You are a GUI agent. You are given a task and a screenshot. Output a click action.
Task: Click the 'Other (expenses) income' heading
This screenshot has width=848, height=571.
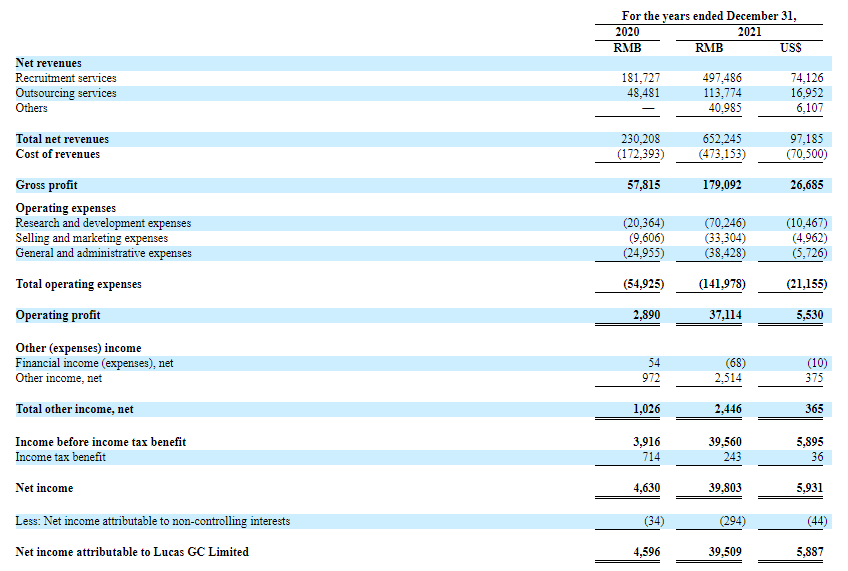[78, 348]
